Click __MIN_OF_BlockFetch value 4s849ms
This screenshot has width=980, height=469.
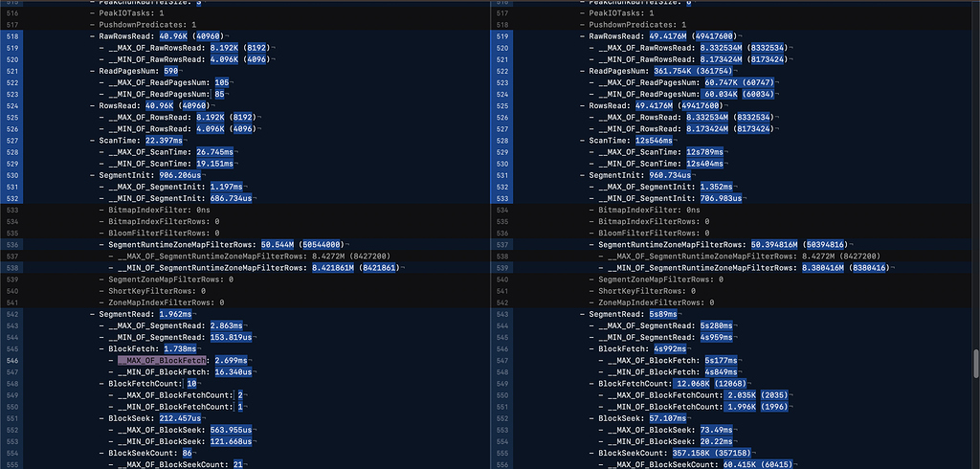coord(721,372)
